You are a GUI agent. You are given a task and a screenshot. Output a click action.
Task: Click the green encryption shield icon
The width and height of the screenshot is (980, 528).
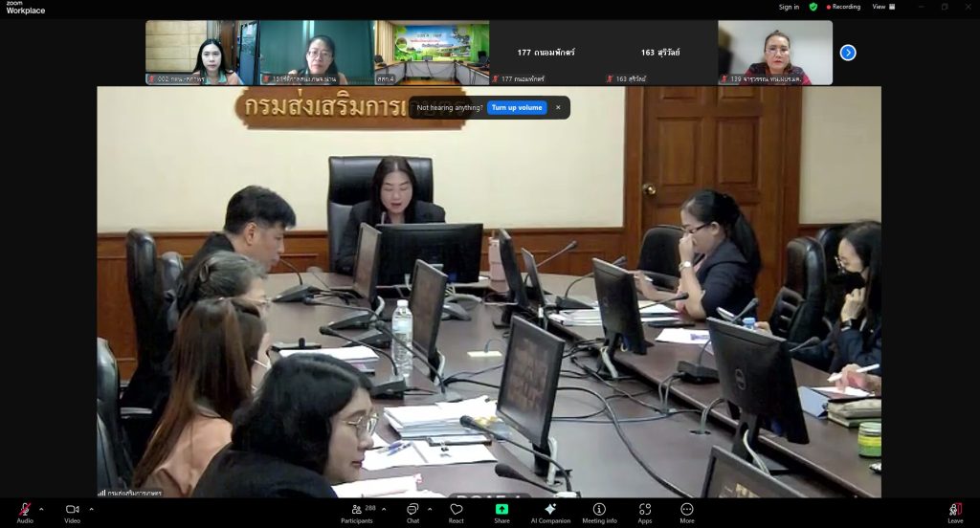813,7
